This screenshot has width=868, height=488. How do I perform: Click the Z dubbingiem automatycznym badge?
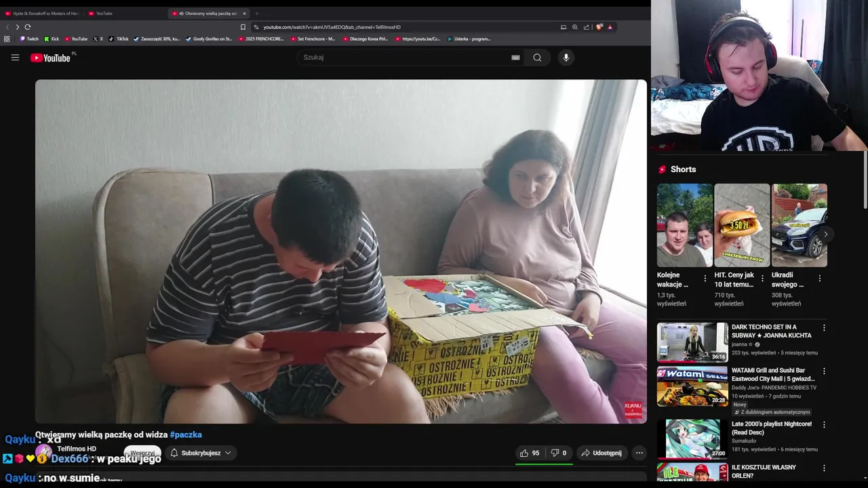(x=772, y=412)
